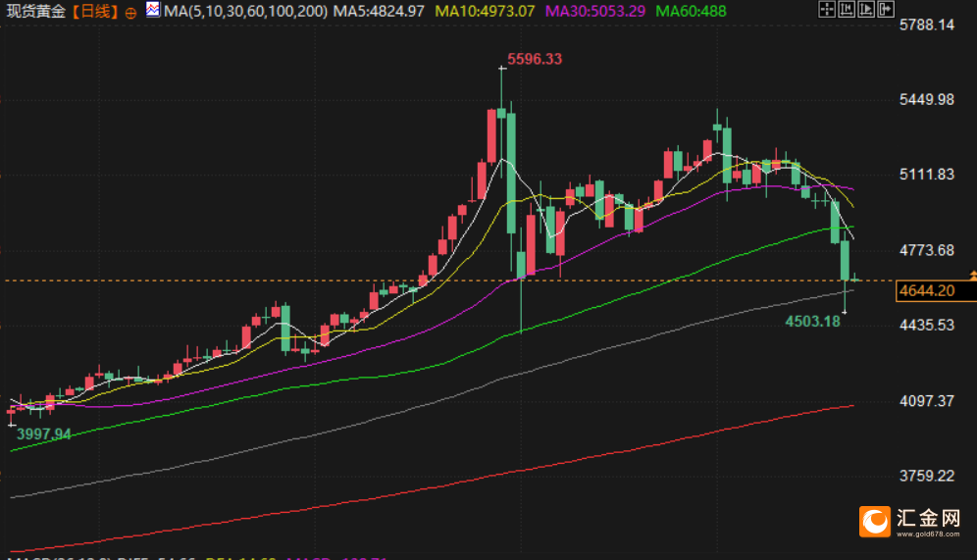Click the tall candlestick peaking at 5596.33
Screen dimensions: 977x560
501,112
